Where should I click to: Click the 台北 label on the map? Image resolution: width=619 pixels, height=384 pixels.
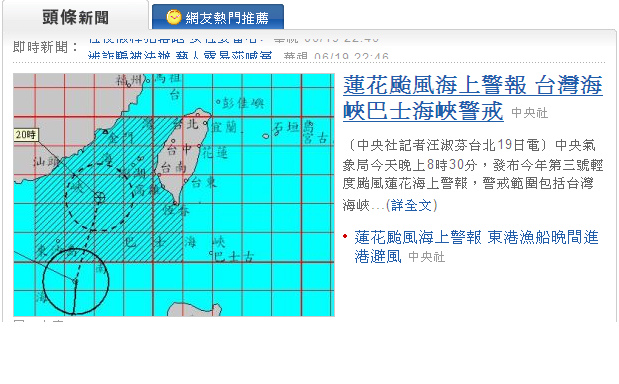tap(186, 125)
